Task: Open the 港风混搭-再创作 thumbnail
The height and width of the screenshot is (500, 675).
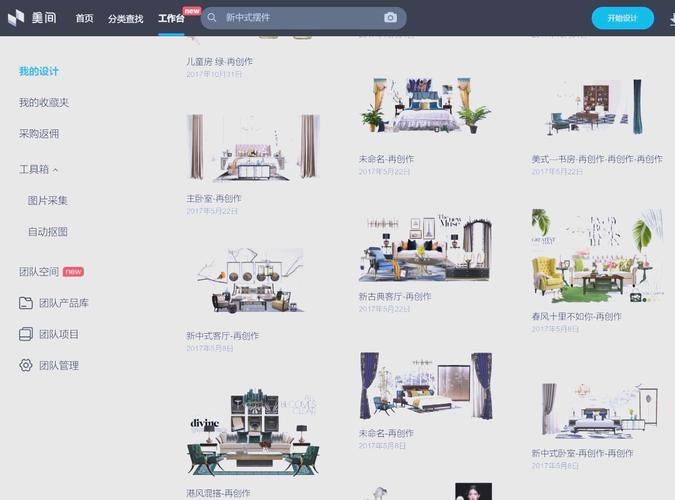Action: 253,433
